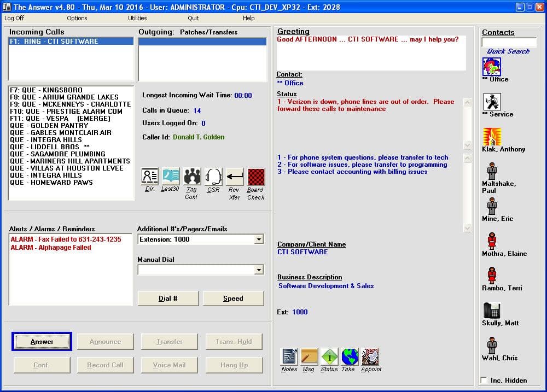Select the Tag Conf icon
The width and height of the screenshot is (547, 392).
click(191, 176)
